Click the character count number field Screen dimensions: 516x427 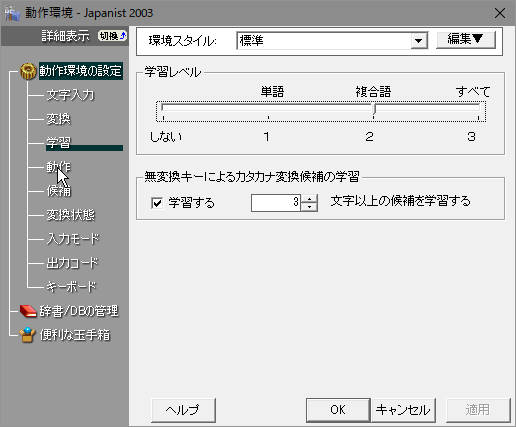click(276, 203)
